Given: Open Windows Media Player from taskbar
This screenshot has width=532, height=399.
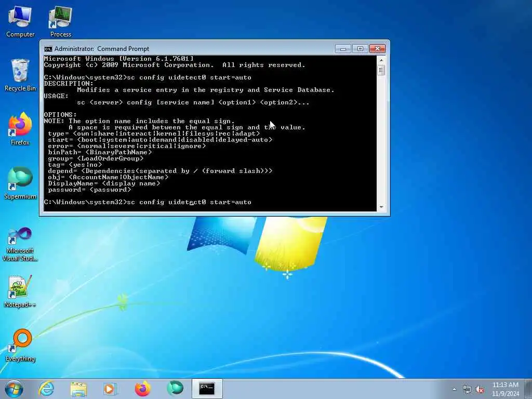Looking at the screenshot, I should point(110,389).
